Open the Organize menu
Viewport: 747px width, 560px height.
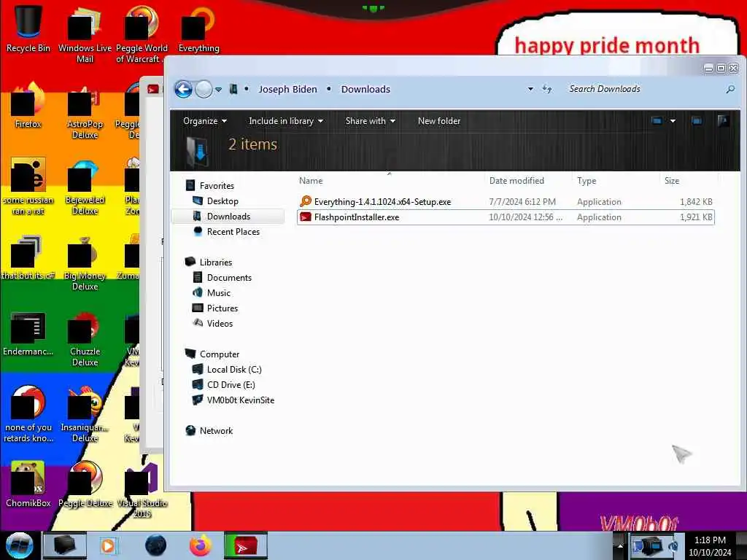(205, 121)
